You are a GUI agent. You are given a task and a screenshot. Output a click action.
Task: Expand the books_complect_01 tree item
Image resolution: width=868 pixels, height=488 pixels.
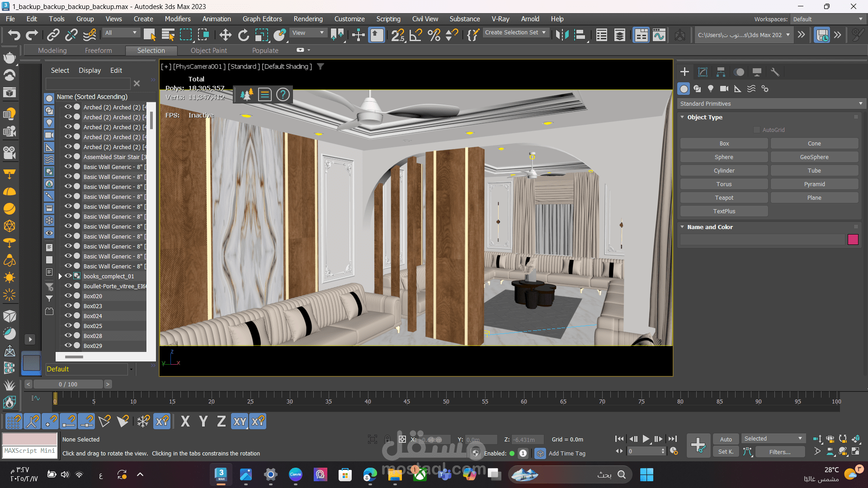(x=60, y=276)
